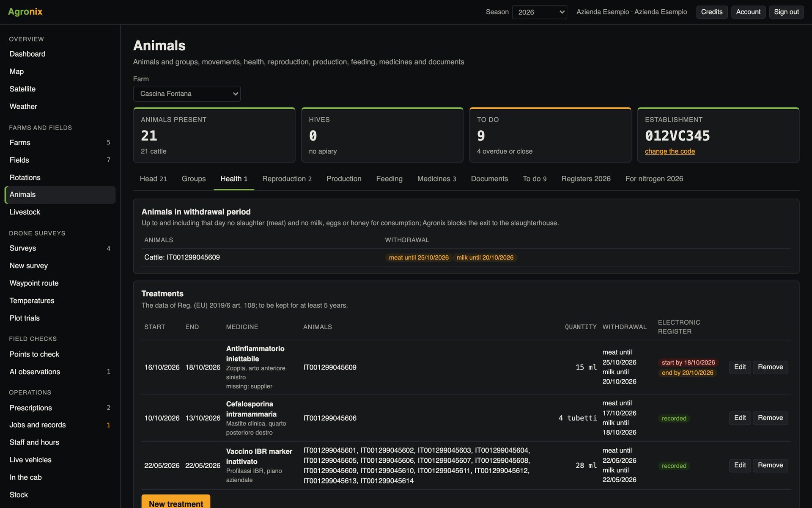Edit the Antinfiammatorio iniettabile treatment
The image size is (812, 508).
coord(740,367)
